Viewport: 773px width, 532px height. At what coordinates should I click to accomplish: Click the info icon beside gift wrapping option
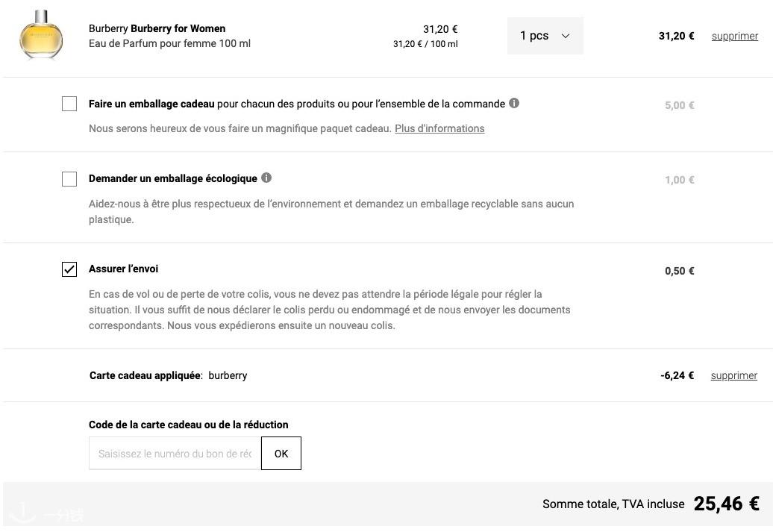tap(513, 103)
